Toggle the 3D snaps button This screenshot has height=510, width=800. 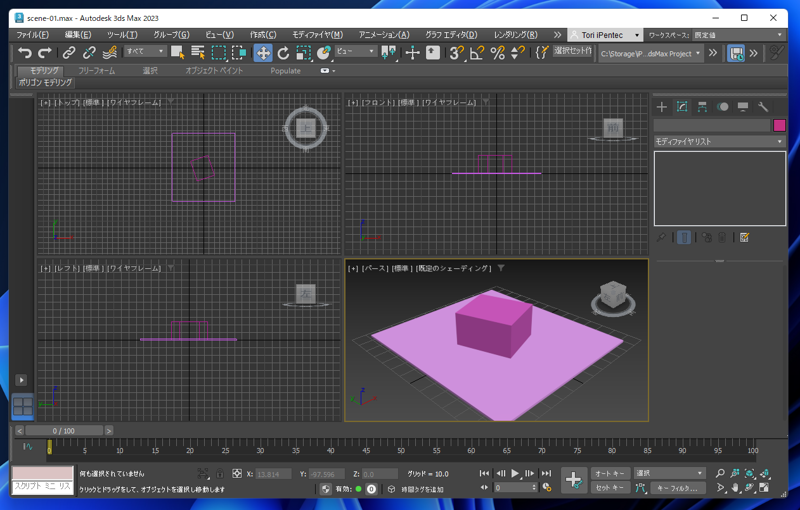coord(456,52)
